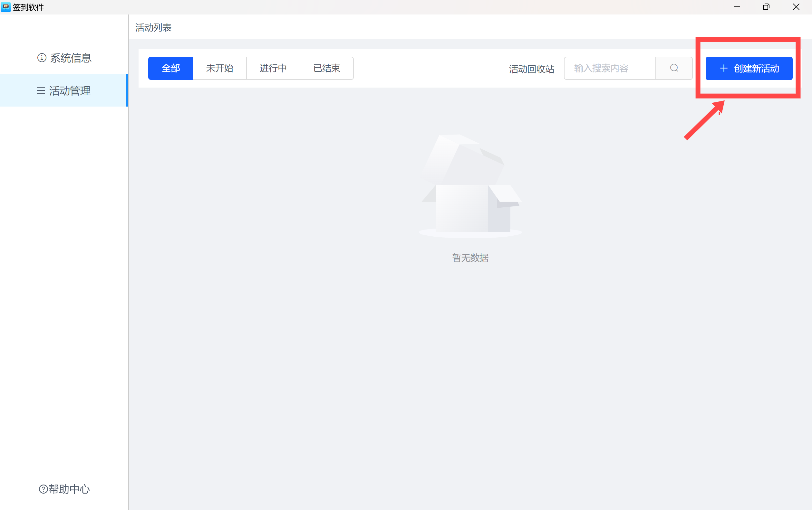
Task: Select 活动管理 in the sidebar
Action: click(x=64, y=90)
